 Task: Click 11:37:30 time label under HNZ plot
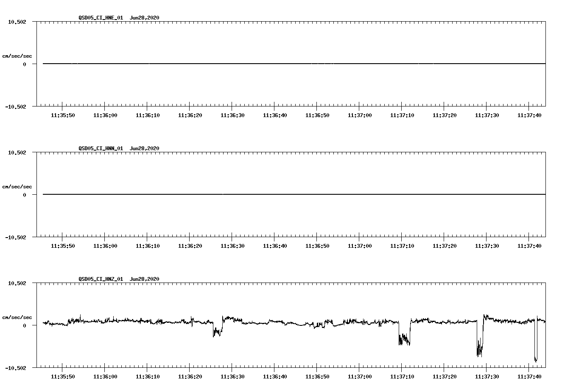click(487, 377)
